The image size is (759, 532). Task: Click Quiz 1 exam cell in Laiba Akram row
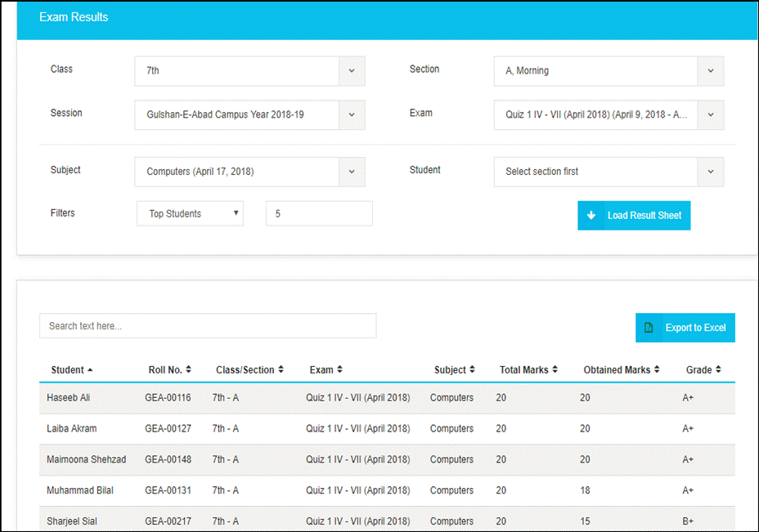(357, 428)
